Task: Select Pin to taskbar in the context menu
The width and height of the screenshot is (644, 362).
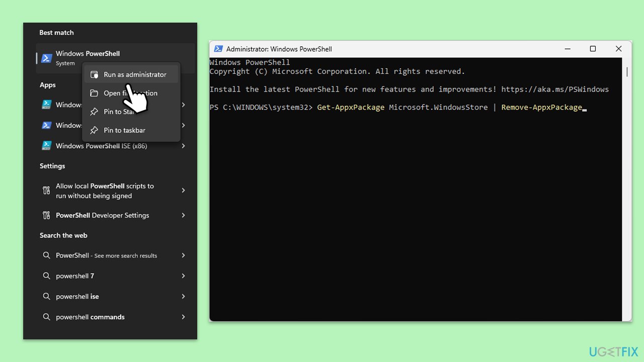Action: (x=131, y=130)
